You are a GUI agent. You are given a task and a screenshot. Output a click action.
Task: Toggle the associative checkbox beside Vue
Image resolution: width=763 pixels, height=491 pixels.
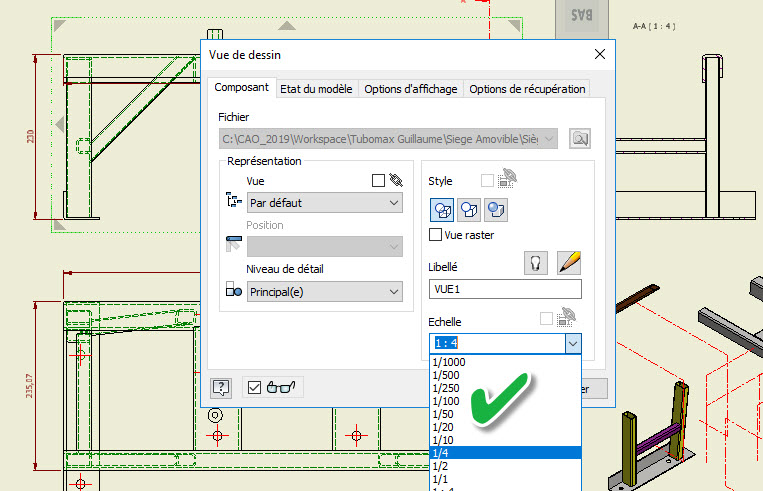(378, 181)
